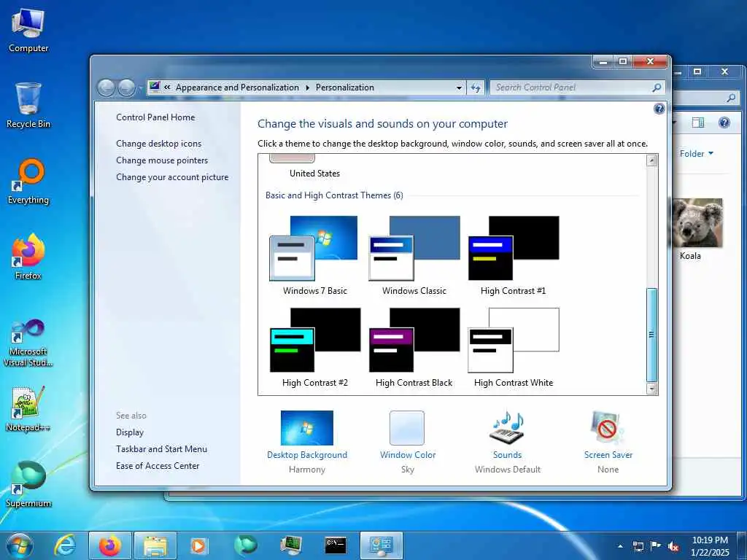Click the search magnifier in Control Panel

click(657, 87)
